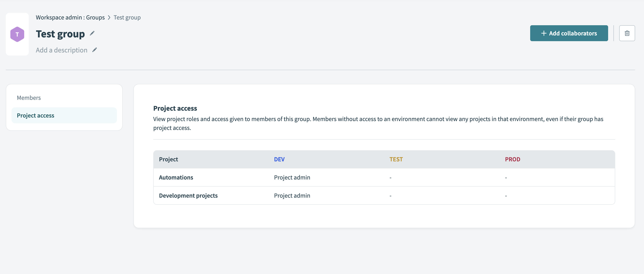Open the Members section in the sidebar
This screenshot has height=274, width=644.
tap(29, 98)
